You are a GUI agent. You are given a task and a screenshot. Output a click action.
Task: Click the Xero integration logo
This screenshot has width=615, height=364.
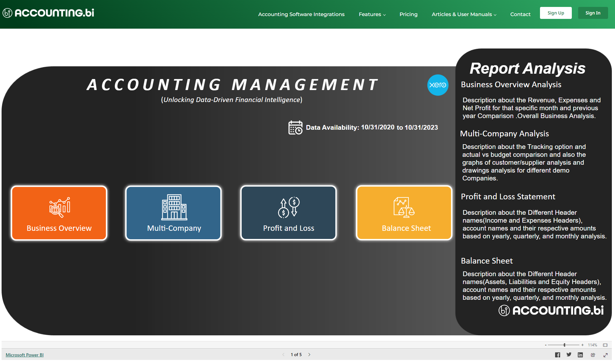438,85
